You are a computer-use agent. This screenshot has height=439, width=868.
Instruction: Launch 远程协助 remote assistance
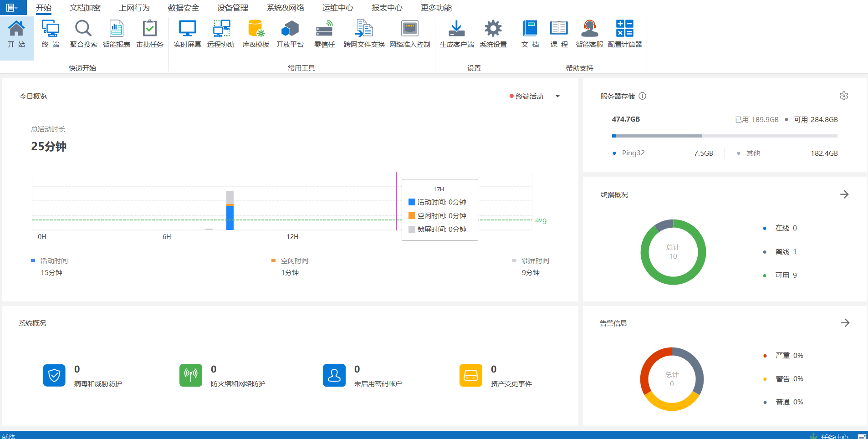pos(221,34)
